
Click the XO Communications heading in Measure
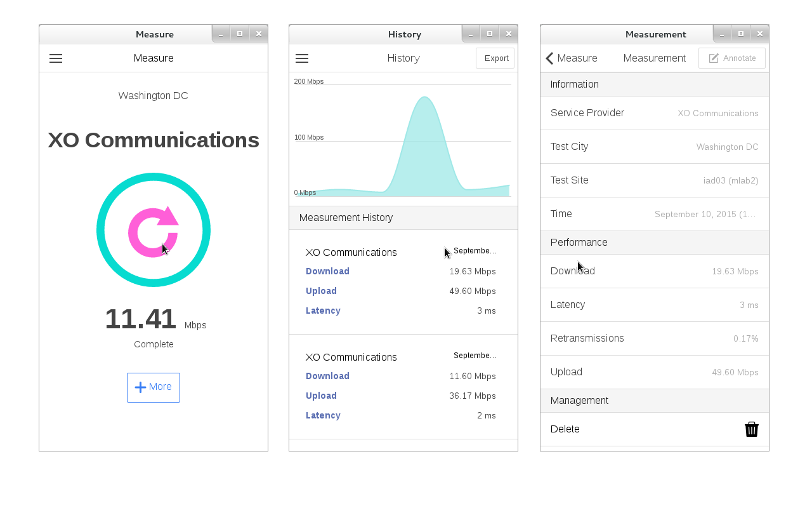tap(154, 140)
